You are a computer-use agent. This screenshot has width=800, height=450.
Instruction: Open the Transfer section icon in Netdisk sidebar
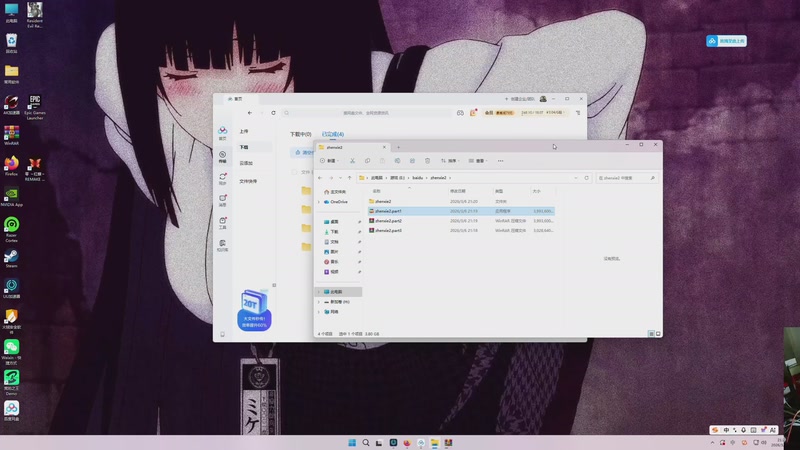coord(222,157)
